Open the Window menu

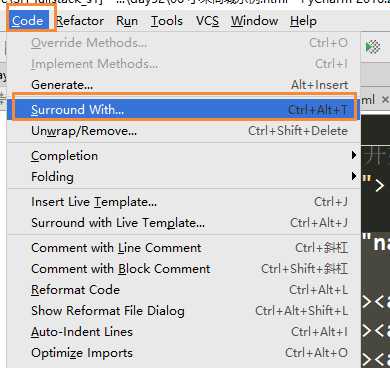click(254, 21)
